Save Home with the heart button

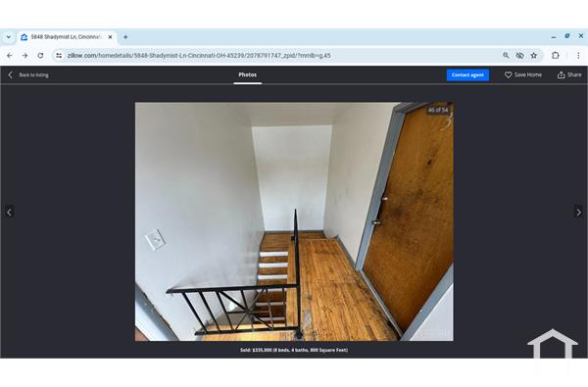523,75
